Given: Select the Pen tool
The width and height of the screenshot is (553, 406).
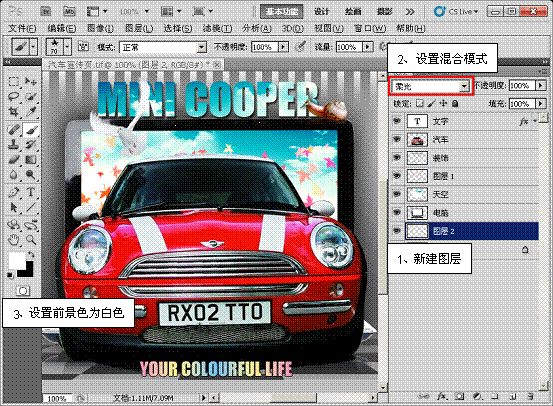Looking at the screenshot, I should click(13, 192).
